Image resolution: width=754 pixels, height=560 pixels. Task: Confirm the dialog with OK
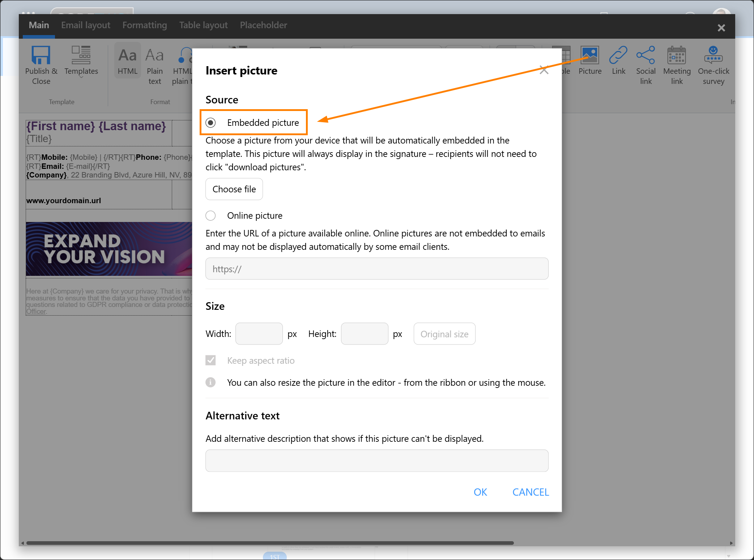(x=480, y=492)
